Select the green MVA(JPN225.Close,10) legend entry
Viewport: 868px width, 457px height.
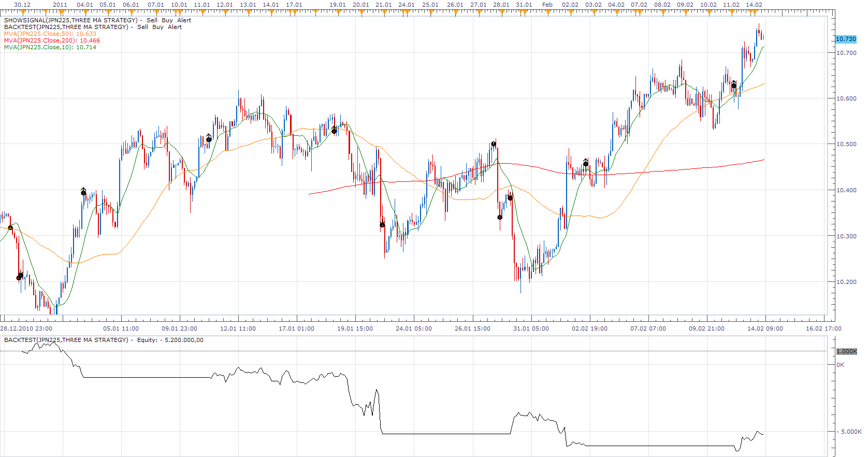coord(50,47)
